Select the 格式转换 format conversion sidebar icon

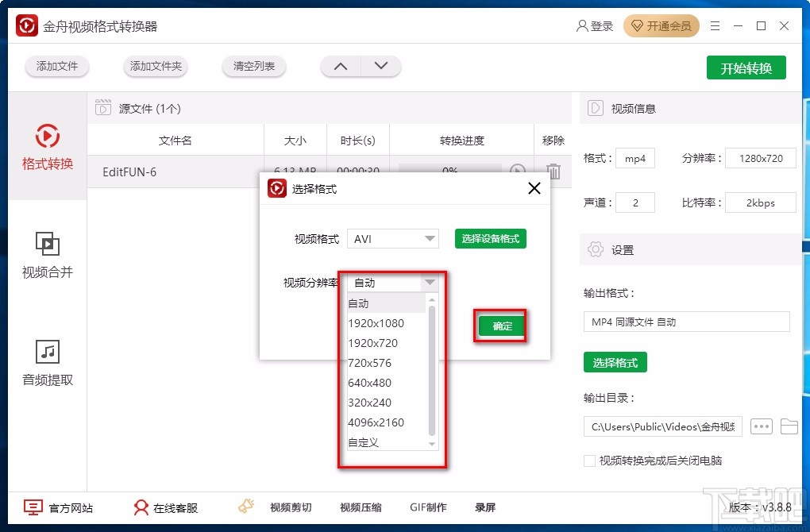[47, 148]
